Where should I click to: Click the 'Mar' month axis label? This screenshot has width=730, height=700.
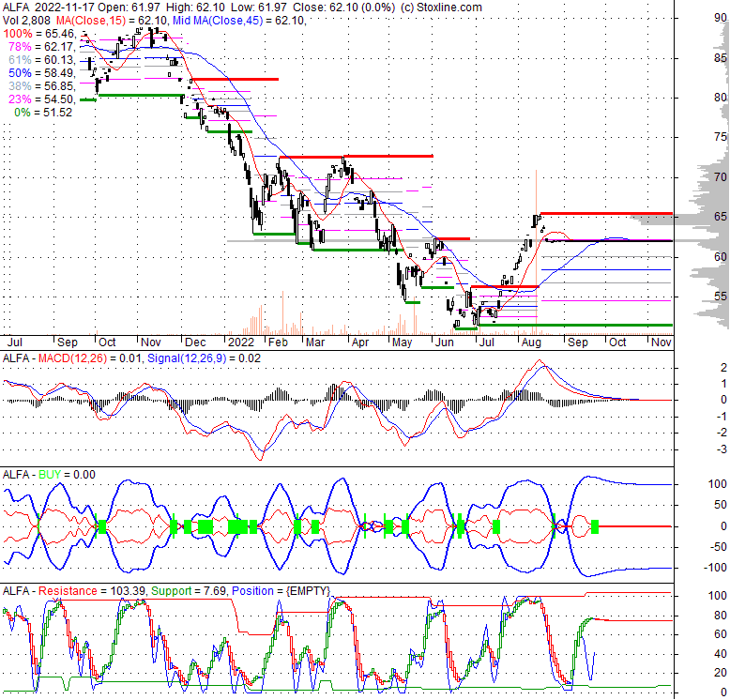(x=315, y=342)
